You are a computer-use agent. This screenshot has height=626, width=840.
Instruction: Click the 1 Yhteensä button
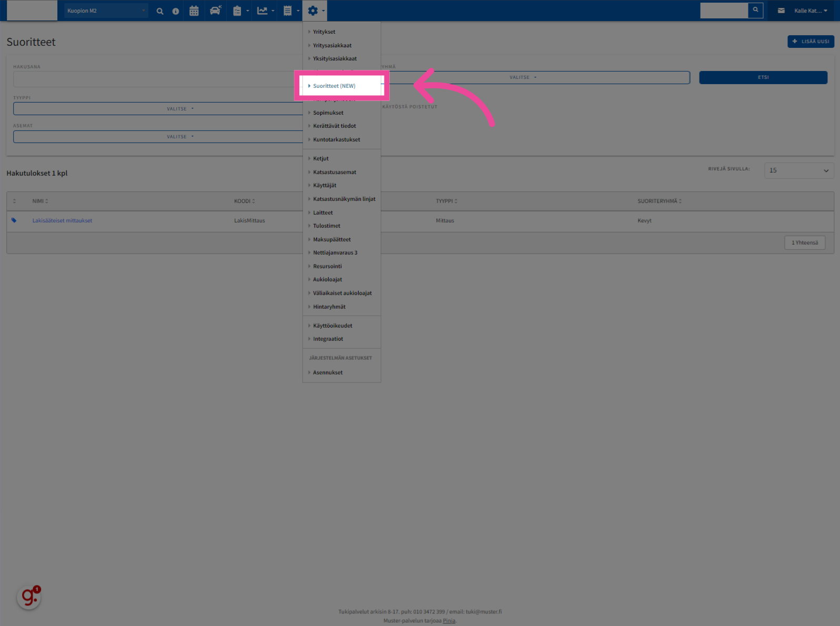[805, 243]
